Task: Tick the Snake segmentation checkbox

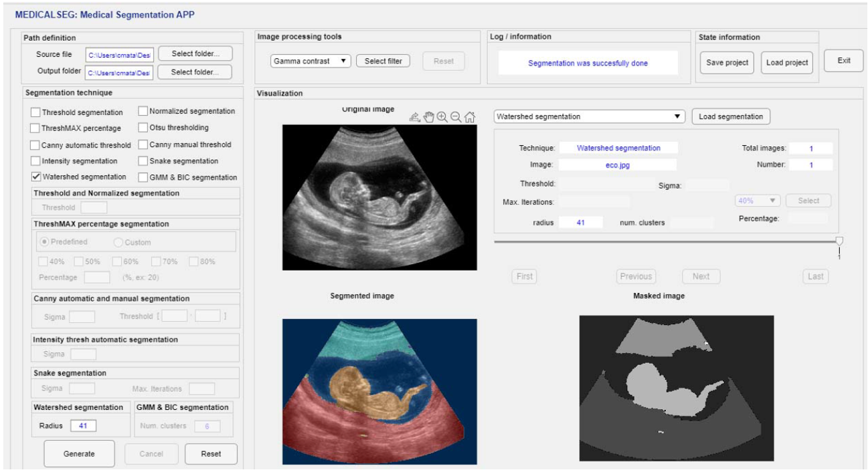Action: pyautogui.click(x=143, y=161)
